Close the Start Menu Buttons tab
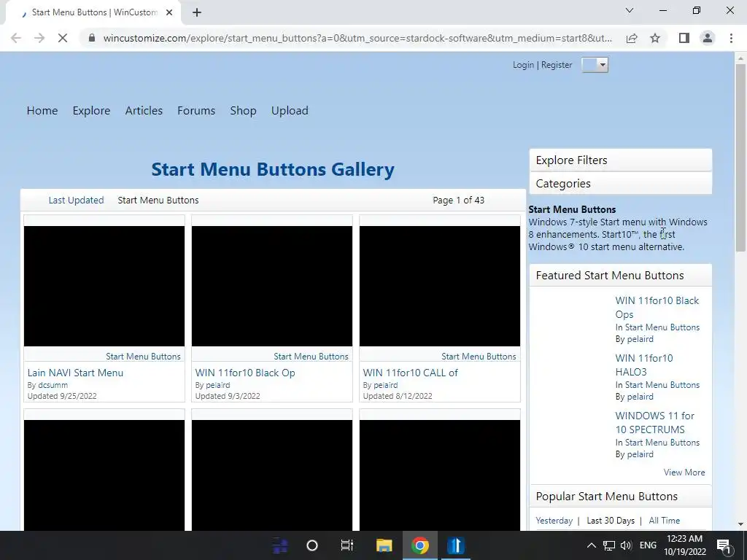Viewport: 747px width, 560px height. (x=169, y=12)
